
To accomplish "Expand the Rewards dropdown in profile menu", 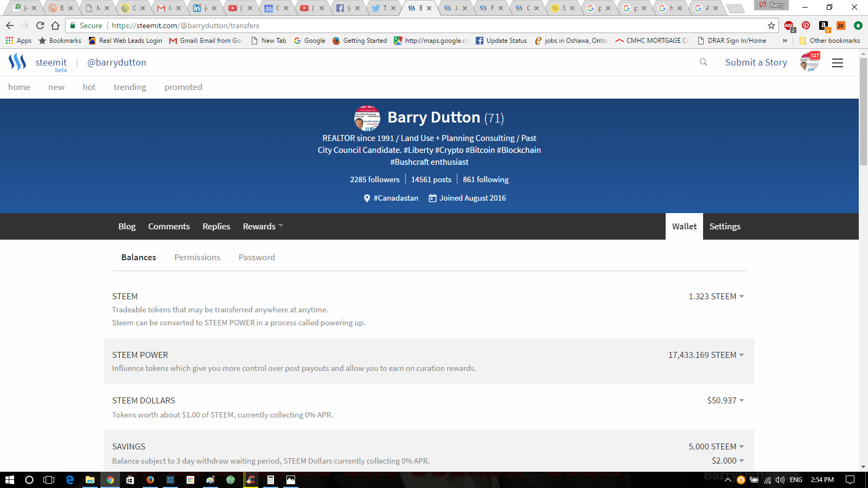I will [263, 227].
